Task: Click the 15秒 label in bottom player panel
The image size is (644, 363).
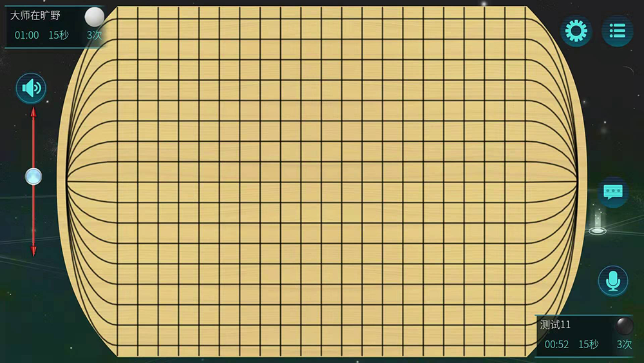Action: 589,344
